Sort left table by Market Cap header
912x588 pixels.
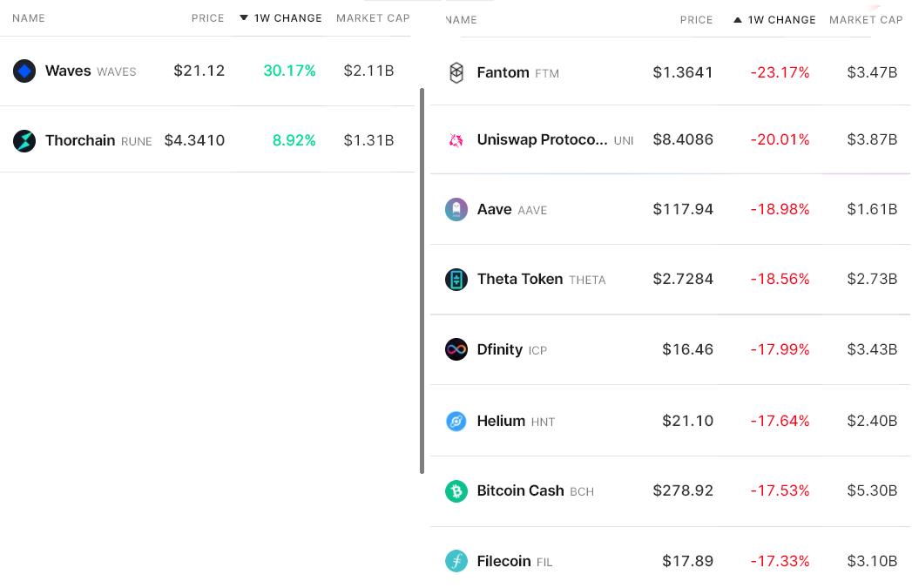(x=373, y=18)
